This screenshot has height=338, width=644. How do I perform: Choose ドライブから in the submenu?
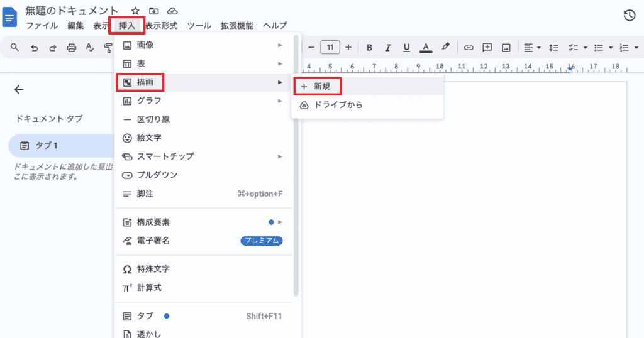(338, 105)
